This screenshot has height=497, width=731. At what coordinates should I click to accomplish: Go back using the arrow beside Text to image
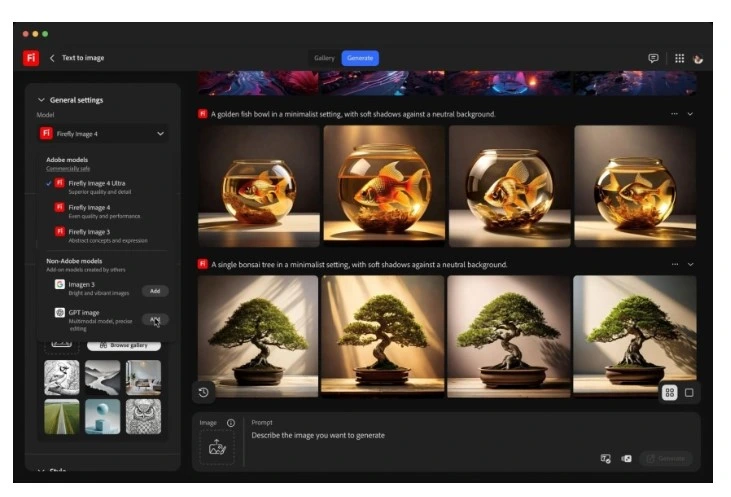click(52, 58)
